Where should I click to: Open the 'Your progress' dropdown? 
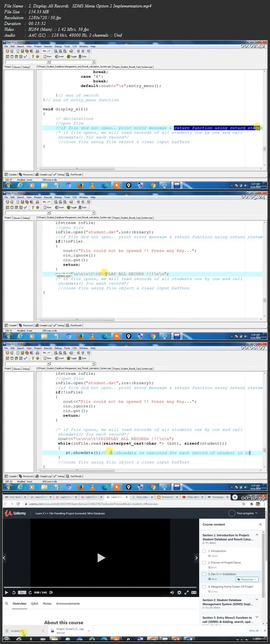pyautogui.click(x=243, y=513)
